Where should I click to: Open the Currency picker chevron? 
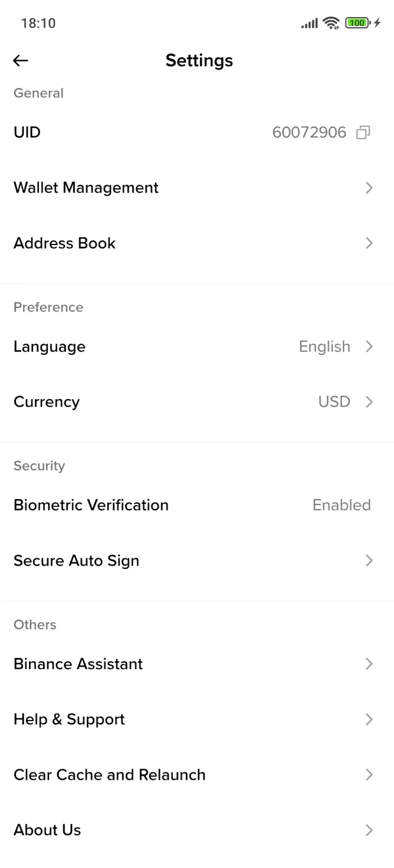[369, 401]
